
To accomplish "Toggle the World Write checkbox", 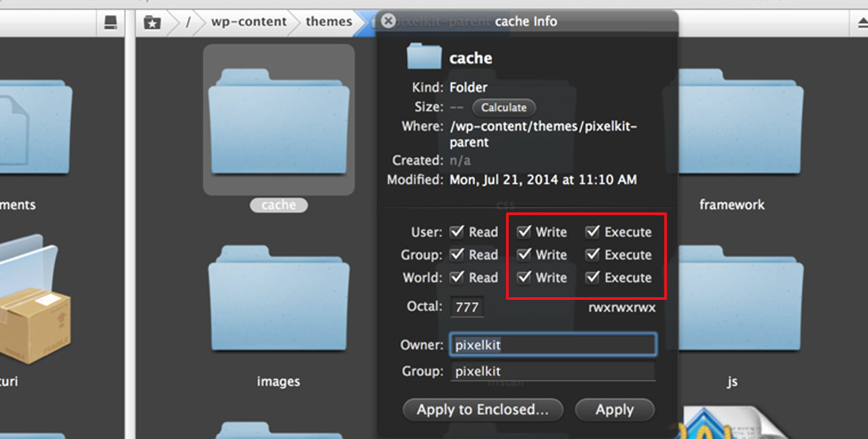I will (524, 278).
